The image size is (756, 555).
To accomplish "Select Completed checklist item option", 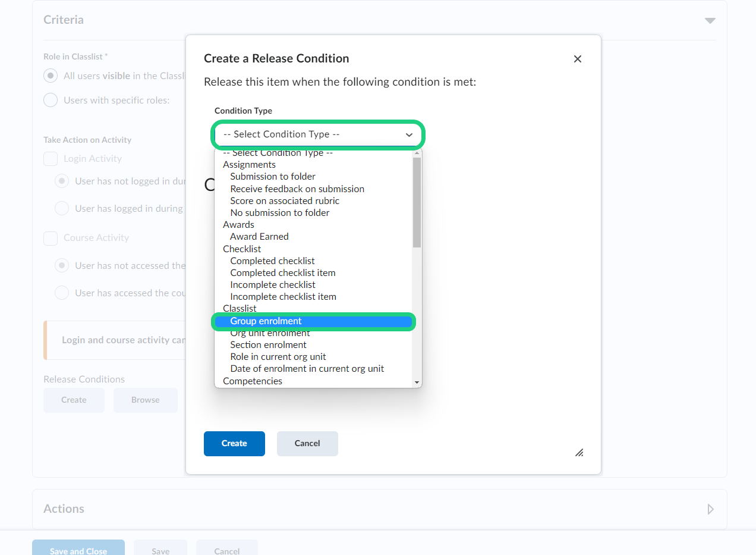I will coord(282,273).
